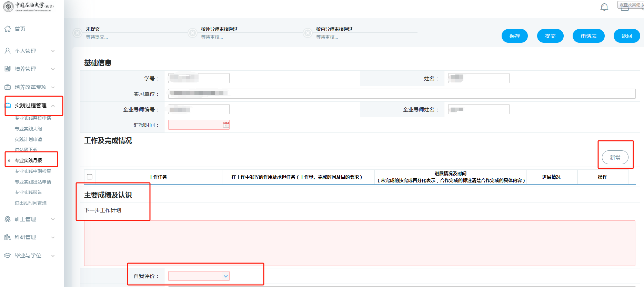Click the home icon beside 首页
Viewport: 644px width, 287px height.
8,29
